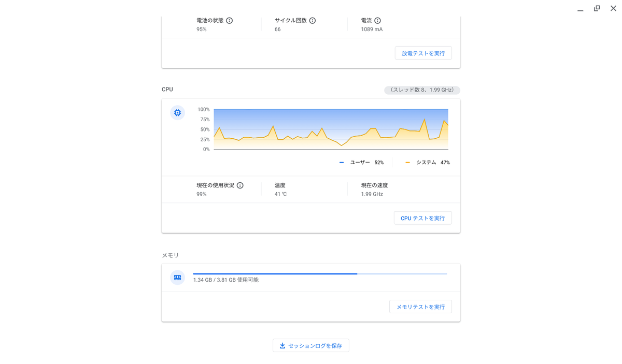
Task: Save the session log (セッションログを保存)
Action: pos(311,345)
